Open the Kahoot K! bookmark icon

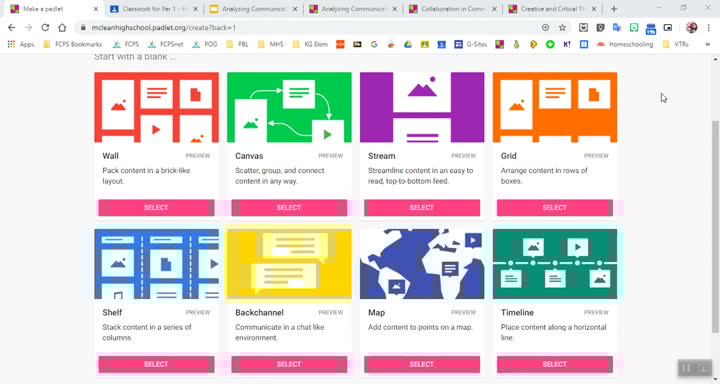[567, 44]
